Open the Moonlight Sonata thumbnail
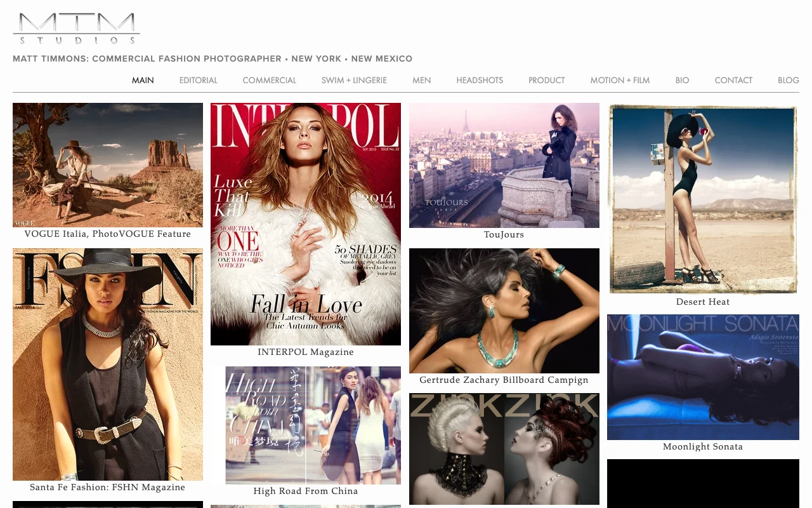This screenshot has width=812, height=508. [703, 377]
